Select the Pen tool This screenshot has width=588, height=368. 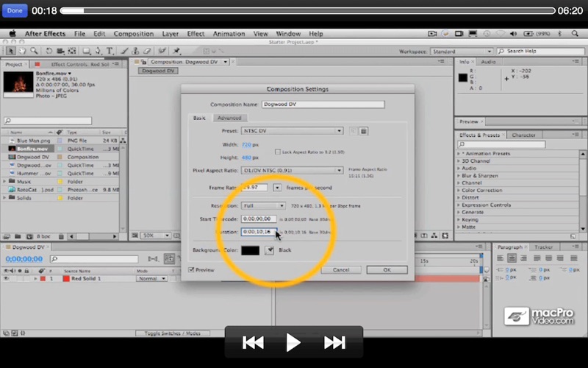98,51
